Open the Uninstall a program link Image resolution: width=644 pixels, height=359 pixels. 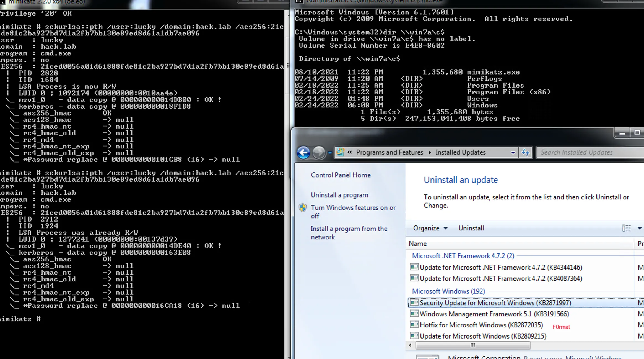pos(339,195)
